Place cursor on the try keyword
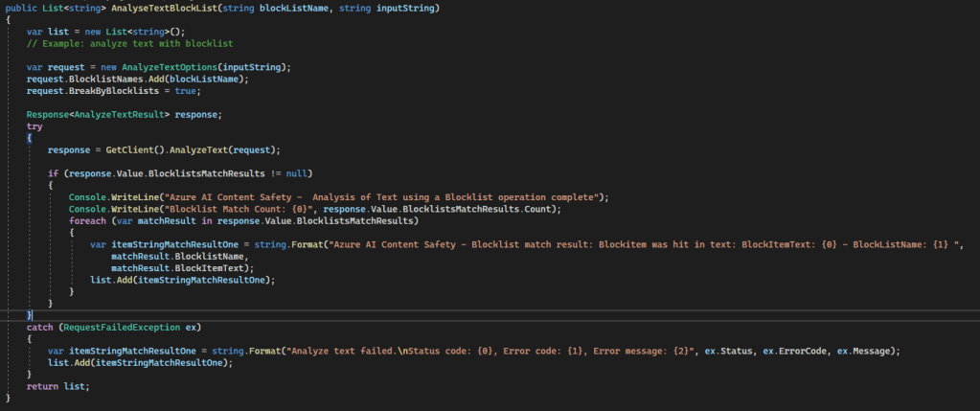This screenshot has height=411, width=980. [x=34, y=126]
